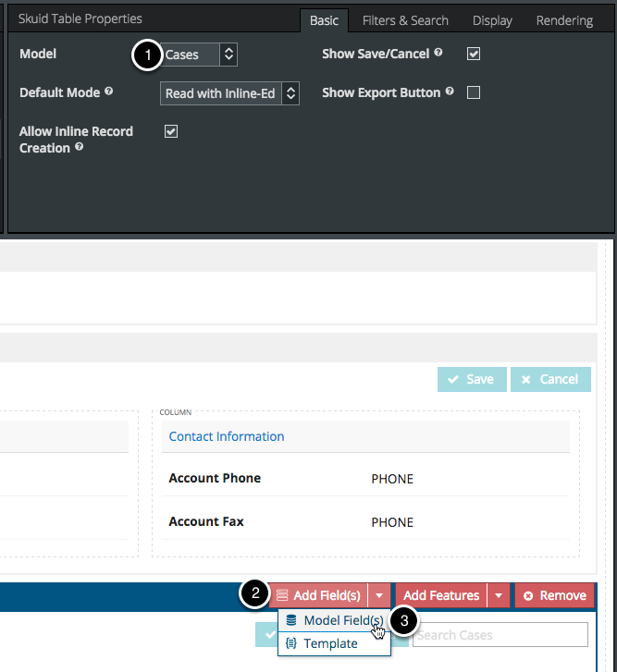Click help icon next to Default Mode

(109, 92)
